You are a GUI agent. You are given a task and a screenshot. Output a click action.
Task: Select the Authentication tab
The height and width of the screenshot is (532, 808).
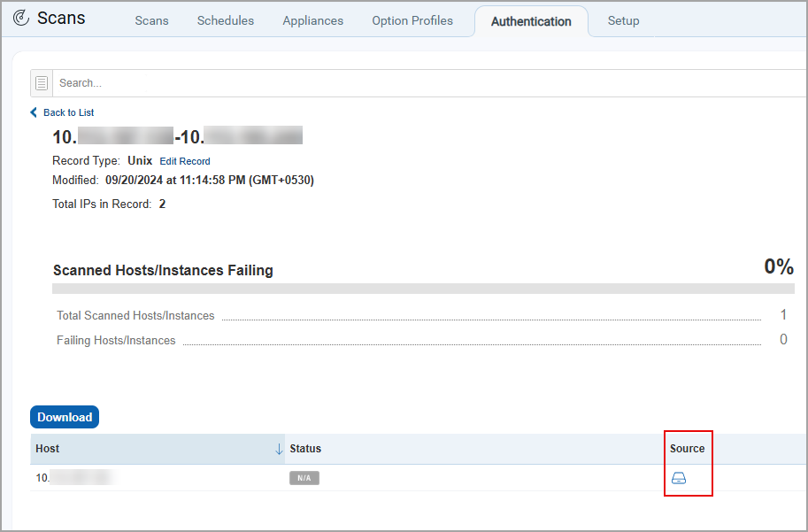[531, 21]
